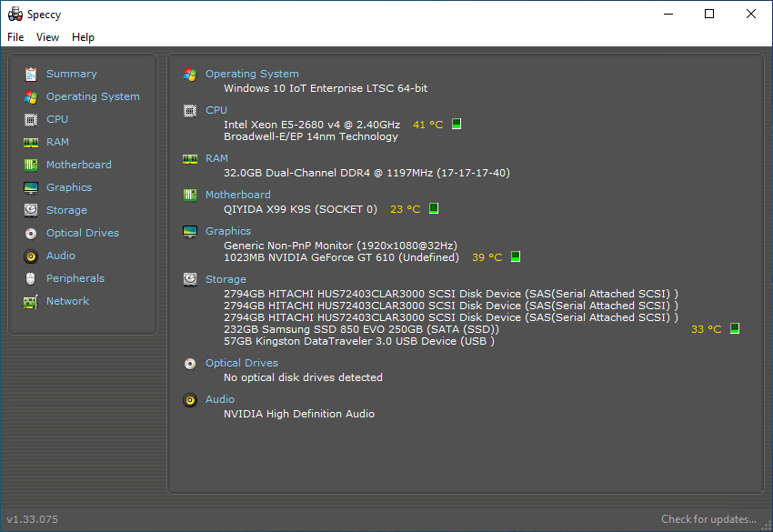773x532 pixels.
Task: Open the Help menu
Action: click(x=83, y=37)
